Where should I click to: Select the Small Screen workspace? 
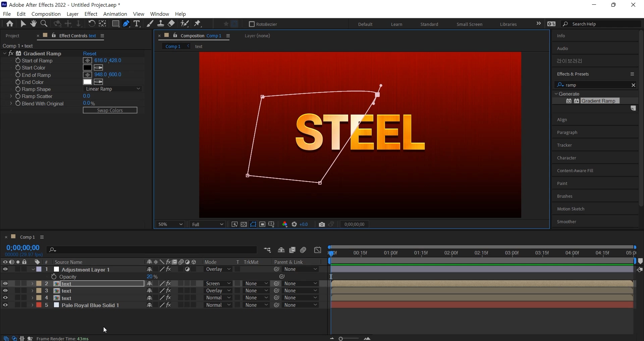469,24
